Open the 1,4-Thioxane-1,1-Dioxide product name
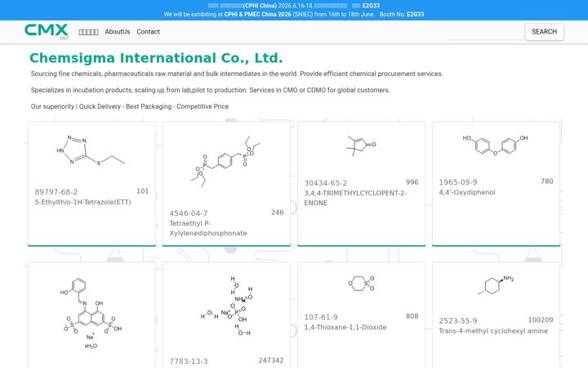The width and height of the screenshot is (588, 368). (345, 327)
